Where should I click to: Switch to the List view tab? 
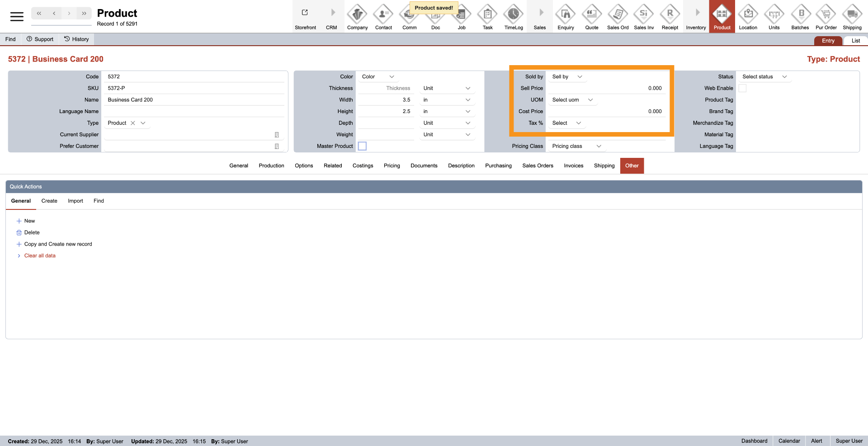855,41
